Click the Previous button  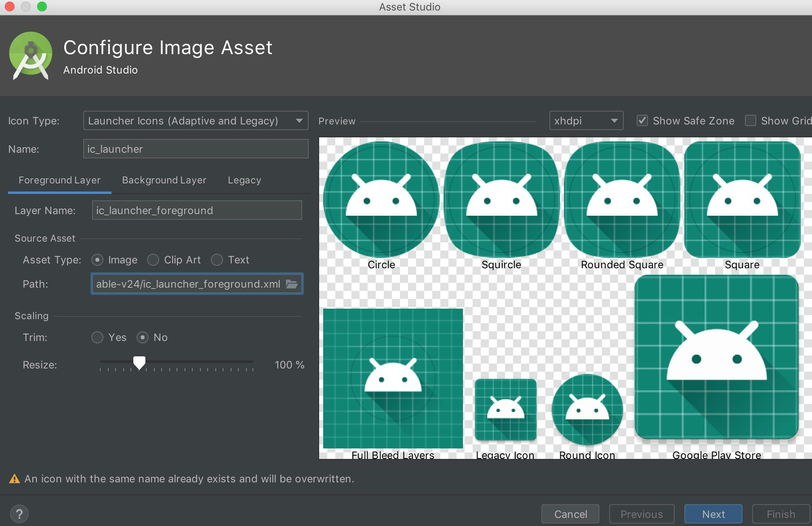pos(642,514)
